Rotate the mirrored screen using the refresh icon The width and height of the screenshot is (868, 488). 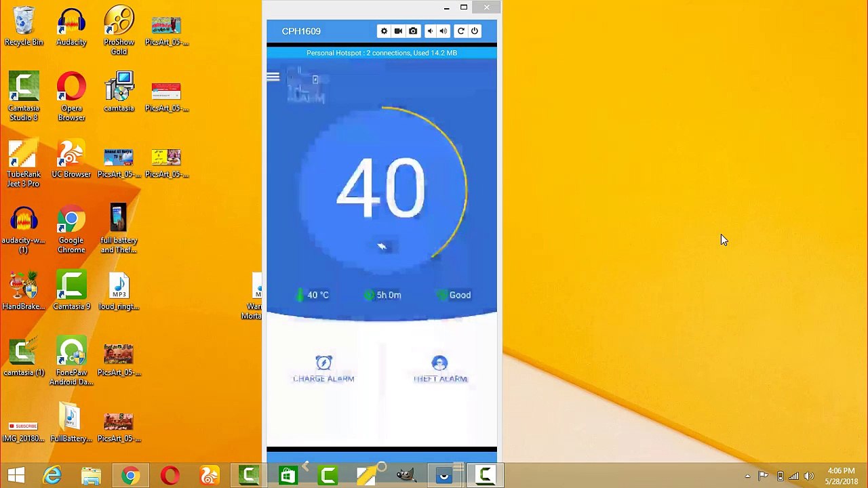point(460,31)
